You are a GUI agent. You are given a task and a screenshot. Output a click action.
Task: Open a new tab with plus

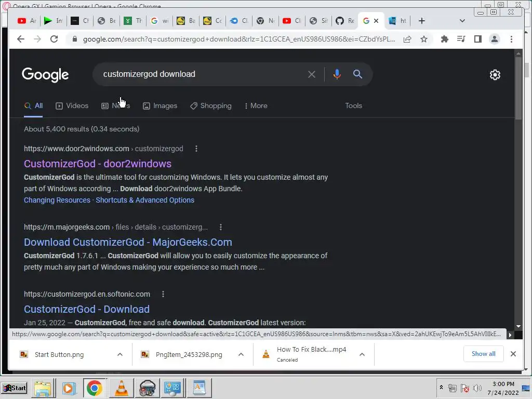pyautogui.click(x=422, y=21)
